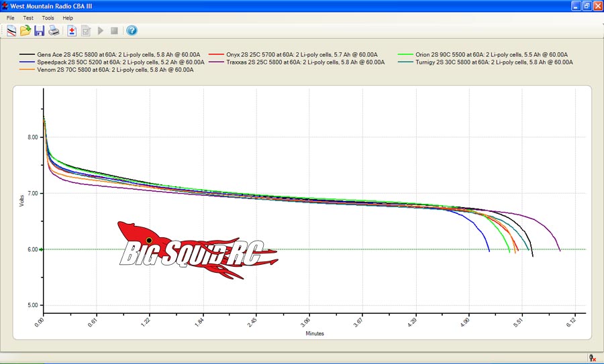Click the new battery test icon
The width and height of the screenshot is (604, 364).
(x=72, y=31)
